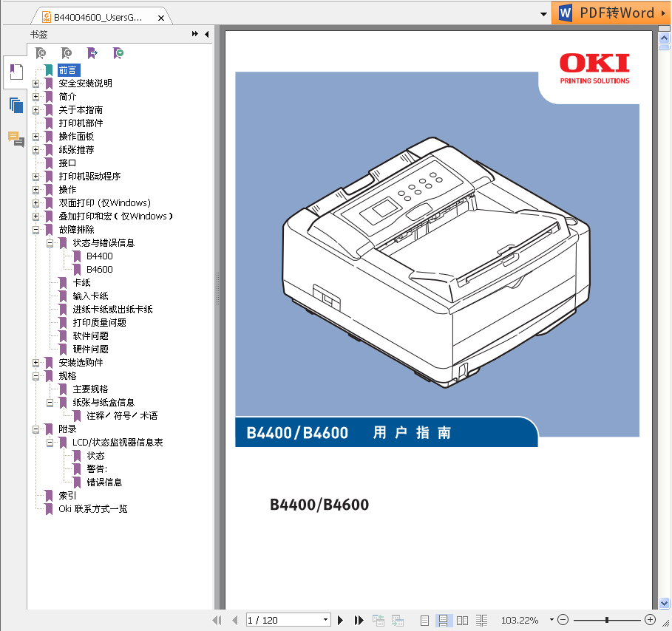Viewport: 672px width, 631px height.
Task: Open the 错误信息 bookmark
Action: (104, 482)
